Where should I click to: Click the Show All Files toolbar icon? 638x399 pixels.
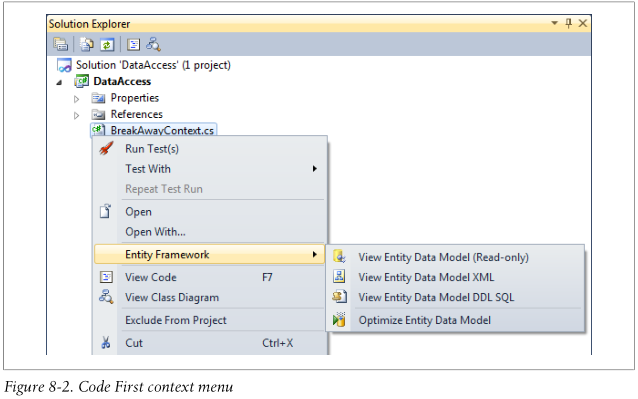pyautogui.click(x=86, y=44)
